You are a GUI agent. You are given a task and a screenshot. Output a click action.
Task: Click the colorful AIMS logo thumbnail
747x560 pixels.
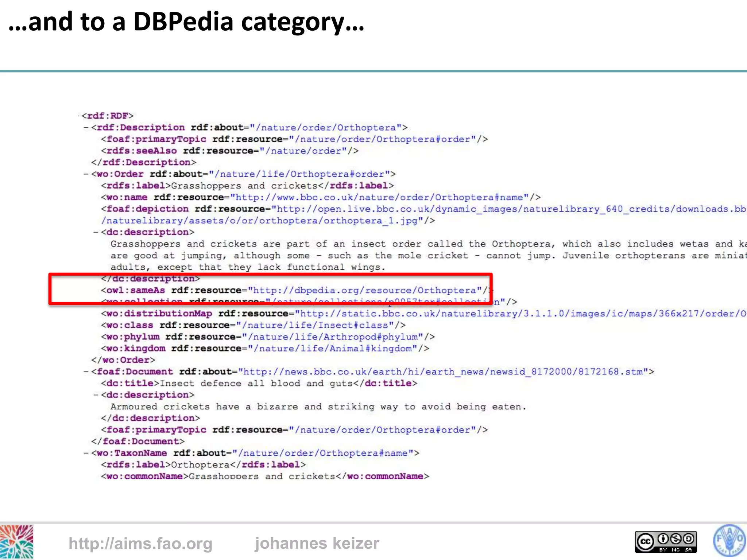click(x=16, y=542)
